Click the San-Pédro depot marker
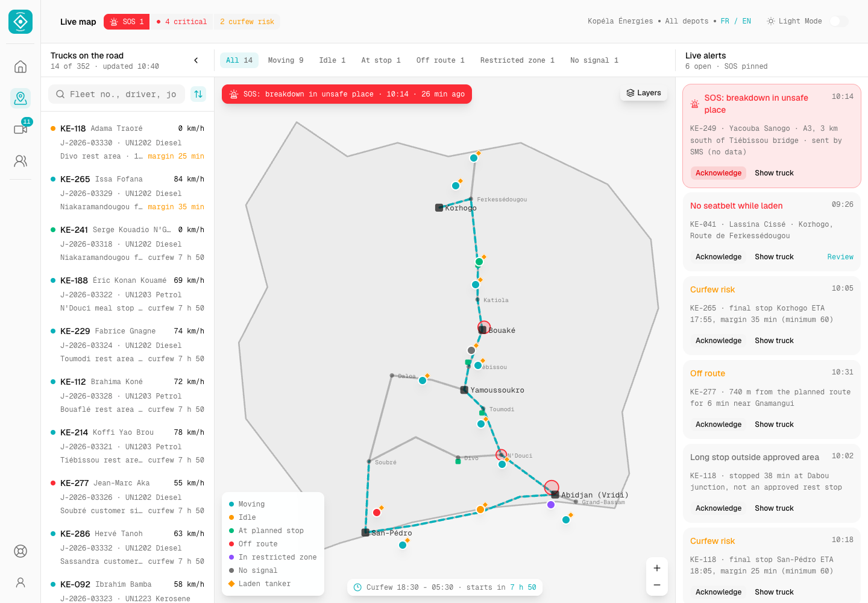 (x=365, y=532)
